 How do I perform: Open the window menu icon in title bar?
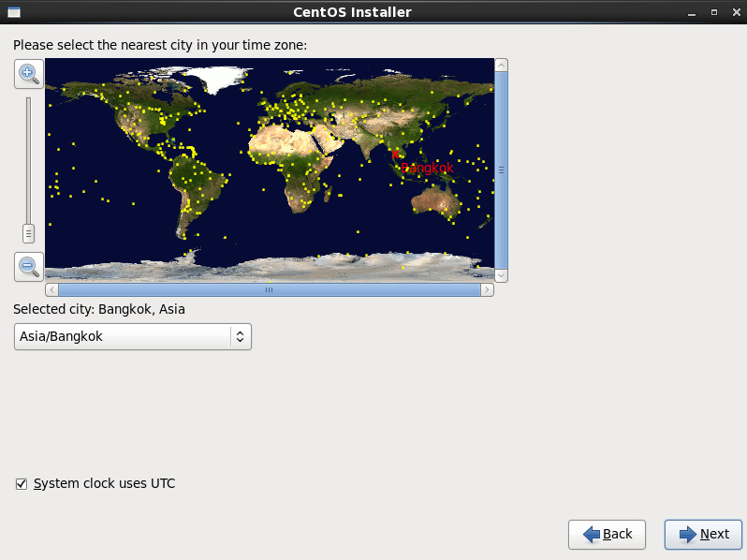pyautogui.click(x=14, y=12)
